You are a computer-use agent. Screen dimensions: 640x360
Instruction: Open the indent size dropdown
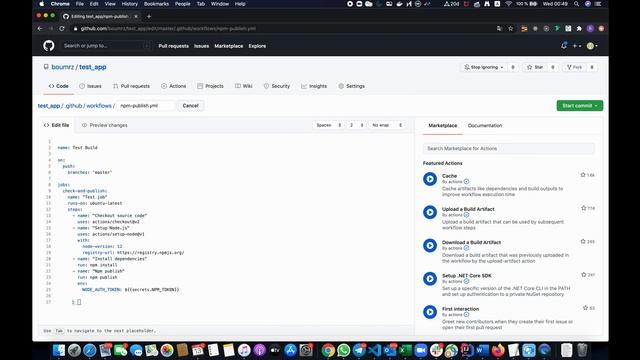coord(356,125)
